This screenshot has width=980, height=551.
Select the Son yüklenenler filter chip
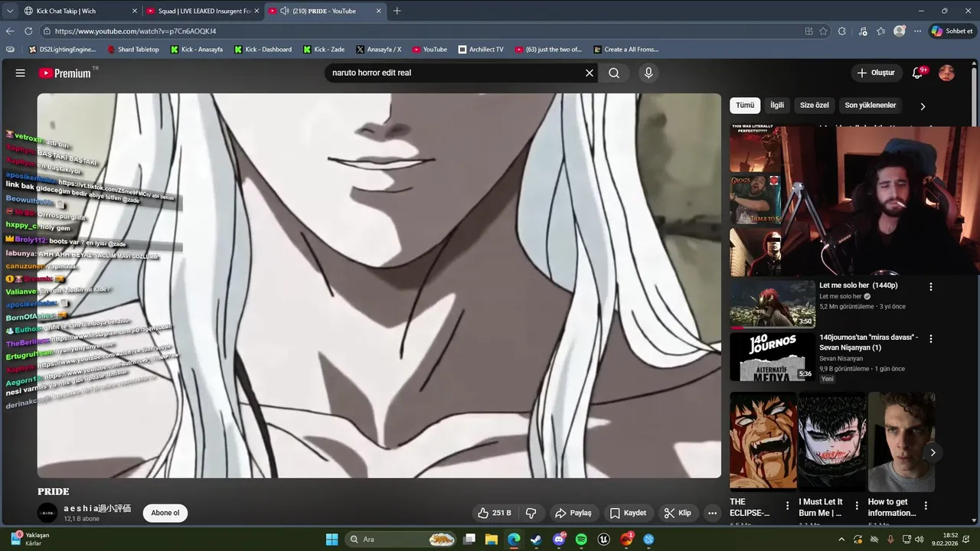coord(871,105)
